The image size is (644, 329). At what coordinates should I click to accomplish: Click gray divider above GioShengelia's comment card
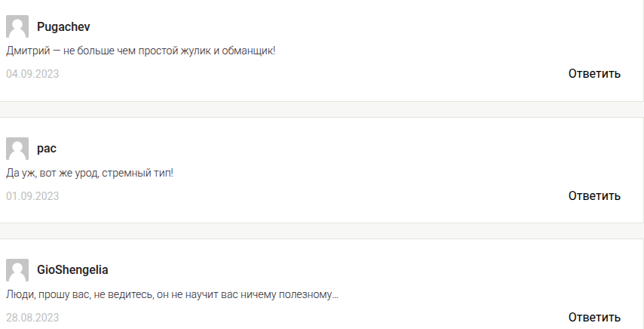click(x=322, y=231)
